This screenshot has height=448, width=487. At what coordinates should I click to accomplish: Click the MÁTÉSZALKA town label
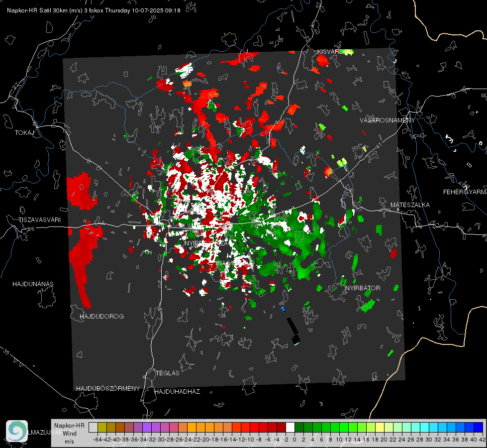click(410, 205)
